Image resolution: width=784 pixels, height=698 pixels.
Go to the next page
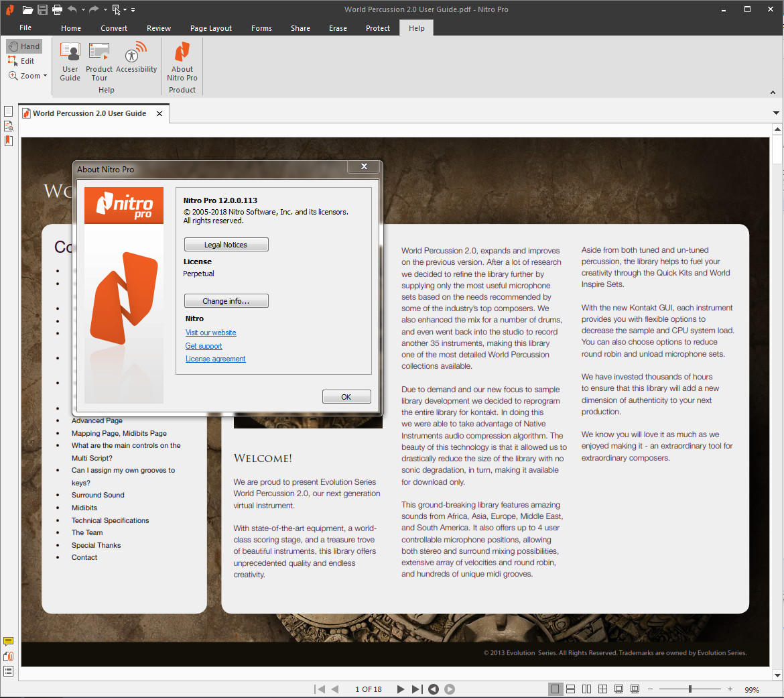(x=401, y=689)
